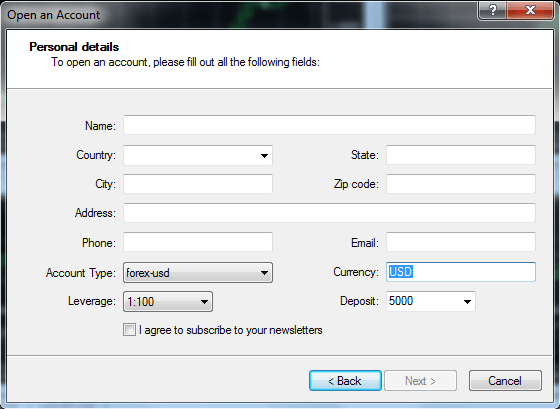Close the Open an Account dialog
Screen dimensions: 560x409
(530, 10)
